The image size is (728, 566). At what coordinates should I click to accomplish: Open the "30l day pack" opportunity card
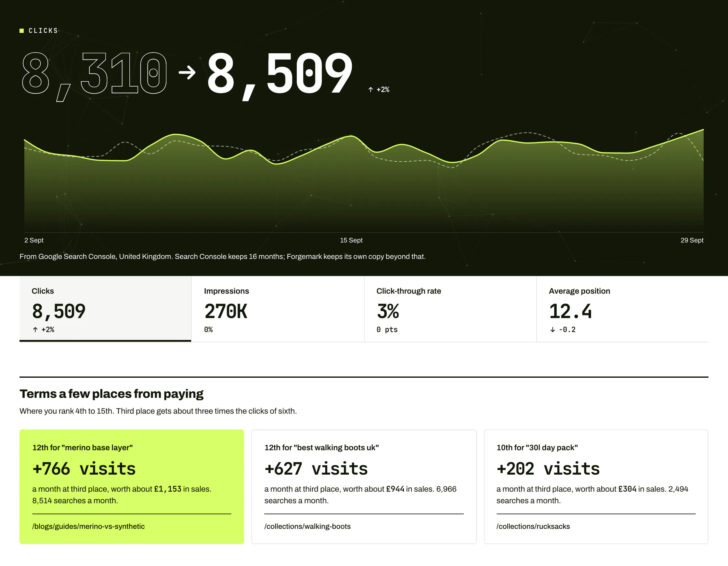point(596,487)
